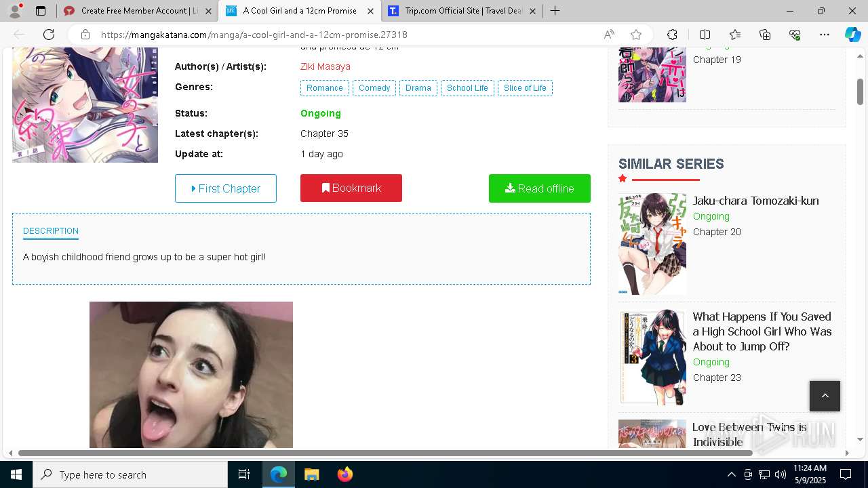
Task: Select the School Life genre tag
Action: 467,88
